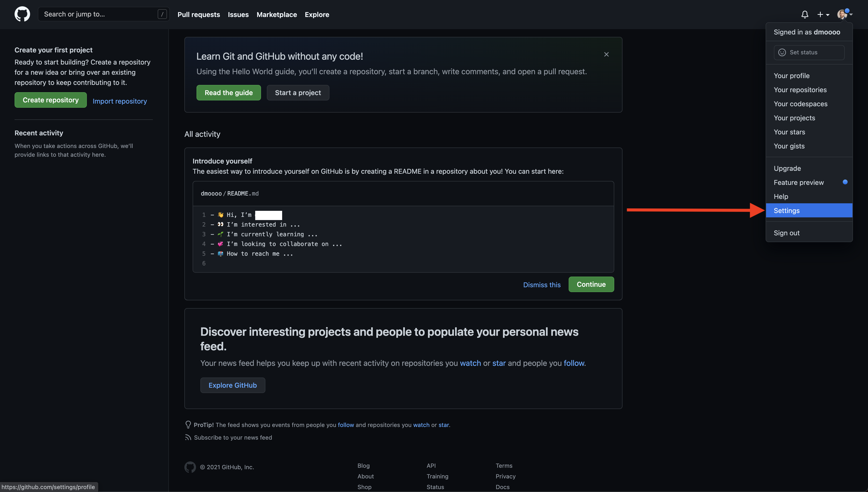Open the Docs footer link
Viewport: 868px width, 492px height.
(502, 487)
